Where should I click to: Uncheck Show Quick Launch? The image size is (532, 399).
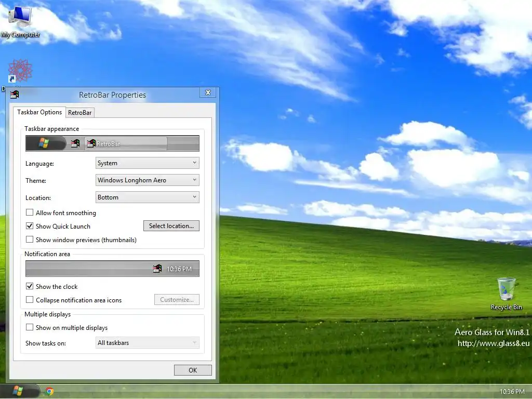30,226
